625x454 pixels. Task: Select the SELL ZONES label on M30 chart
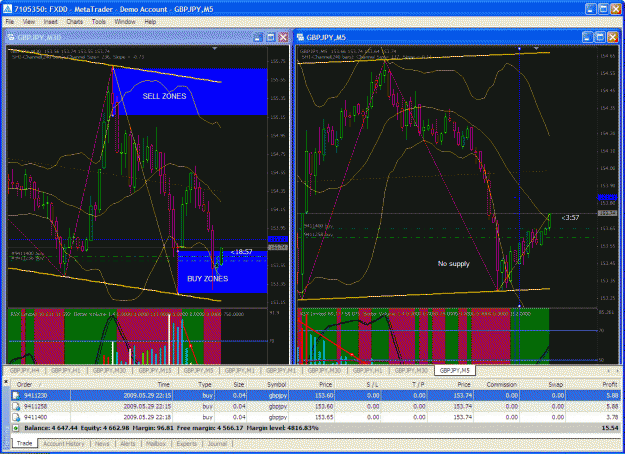tap(164, 96)
